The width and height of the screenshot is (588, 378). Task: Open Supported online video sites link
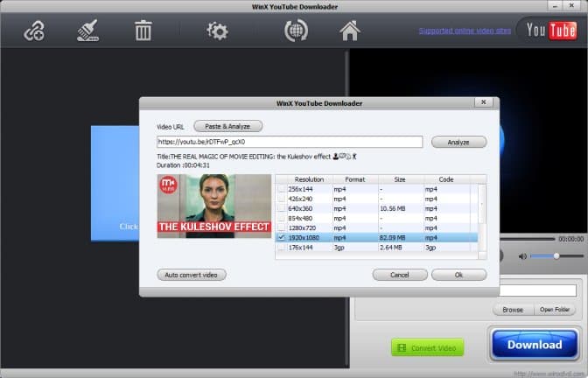coord(465,31)
